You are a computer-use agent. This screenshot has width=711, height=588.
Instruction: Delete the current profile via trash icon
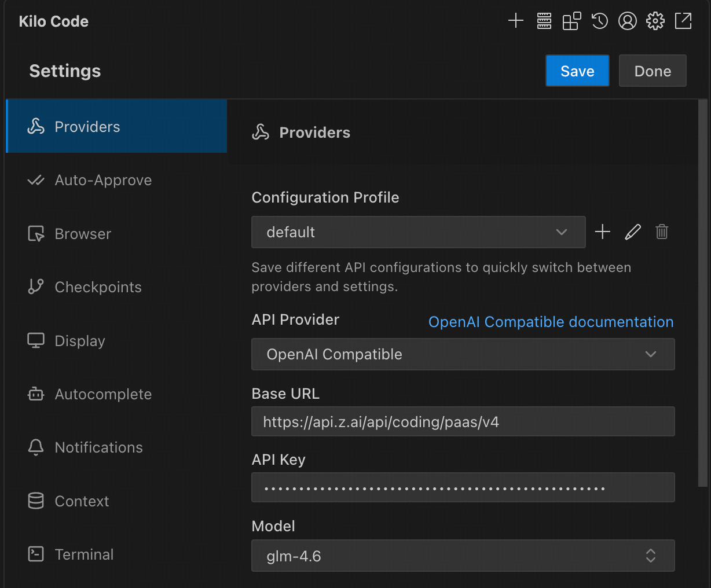pyautogui.click(x=662, y=231)
